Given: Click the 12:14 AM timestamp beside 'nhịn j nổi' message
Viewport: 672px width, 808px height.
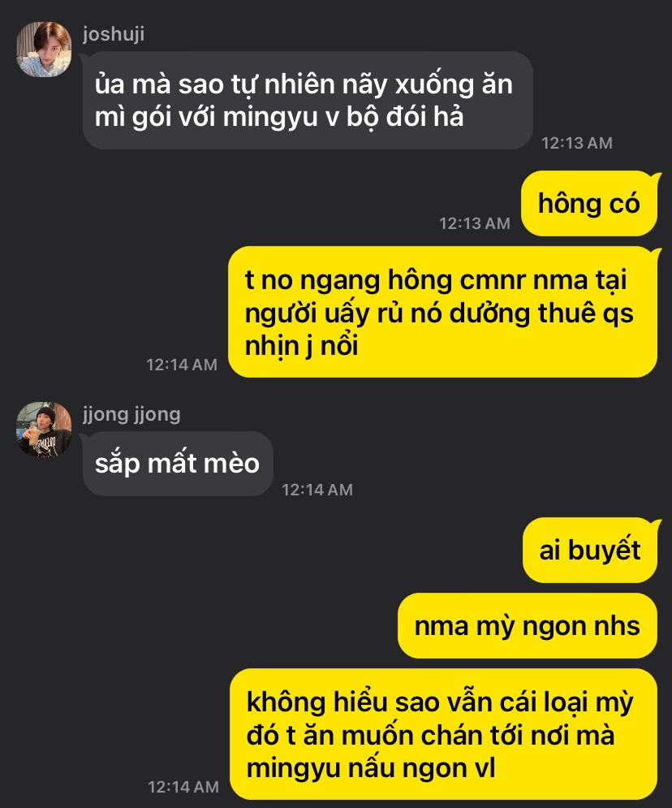Looking at the screenshot, I should click(182, 365).
